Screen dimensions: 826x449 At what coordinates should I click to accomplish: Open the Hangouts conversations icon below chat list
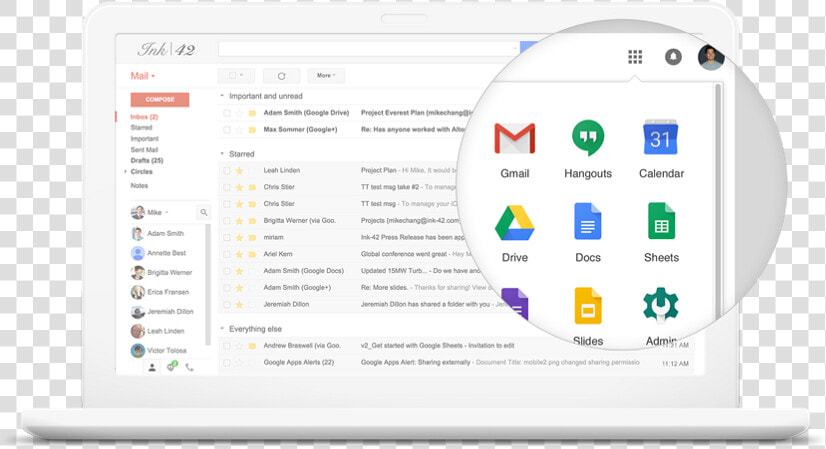tap(171, 367)
